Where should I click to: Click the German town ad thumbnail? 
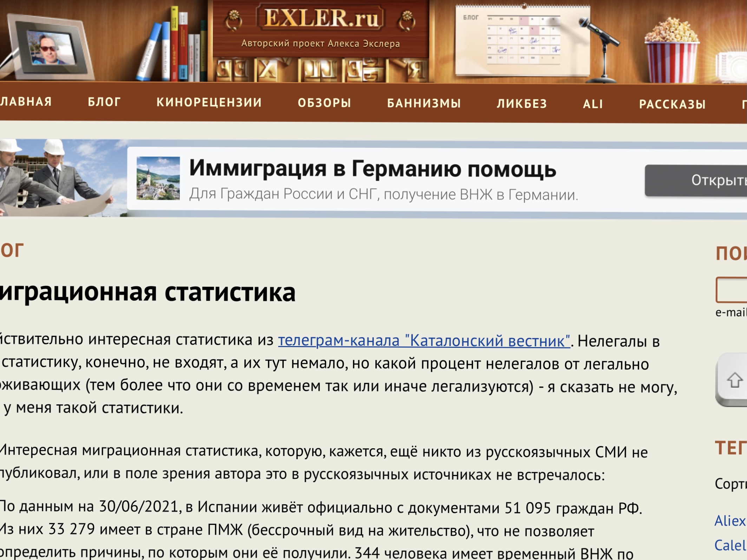click(158, 178)
